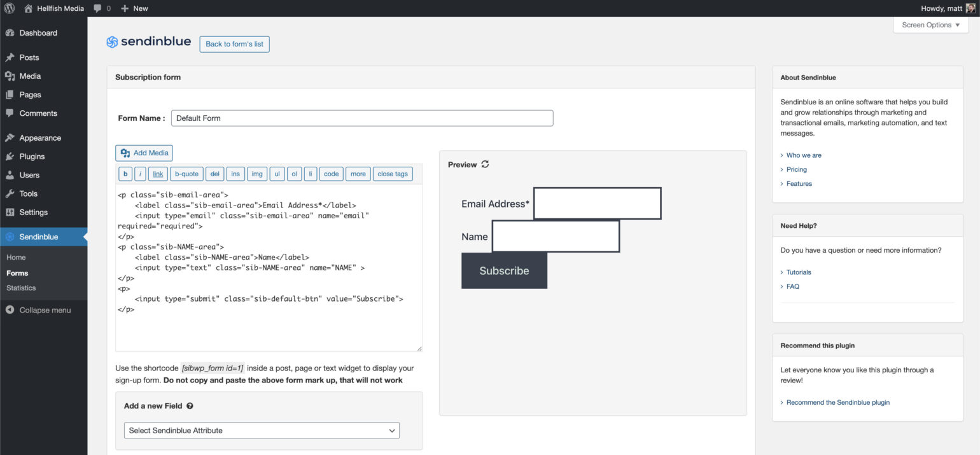Click the Sendinblue sidebar logo icon
The height and width of the screenshot is (455, 980).
click(10, 237)
